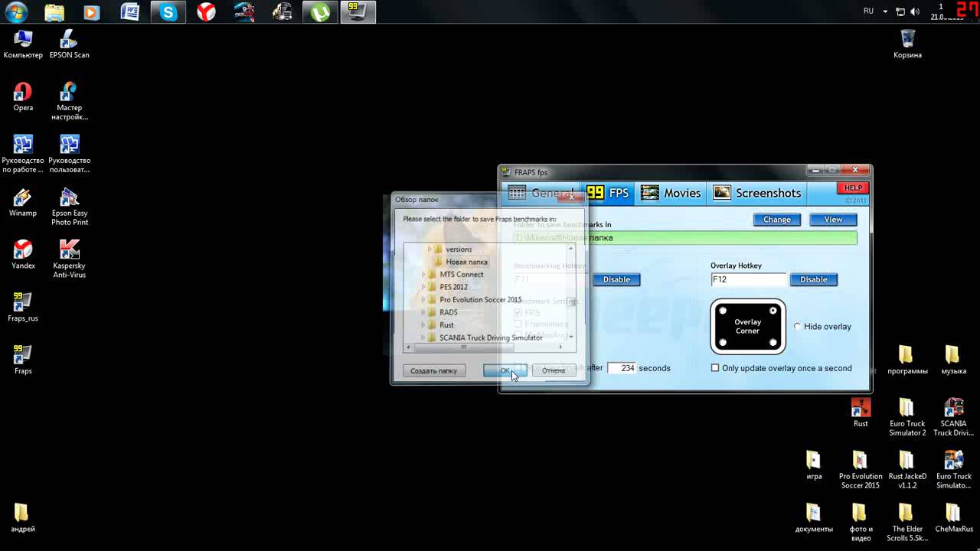Expand the MTS Connect folder node
This screenshot has height=551, width=980.
(423, 275)
